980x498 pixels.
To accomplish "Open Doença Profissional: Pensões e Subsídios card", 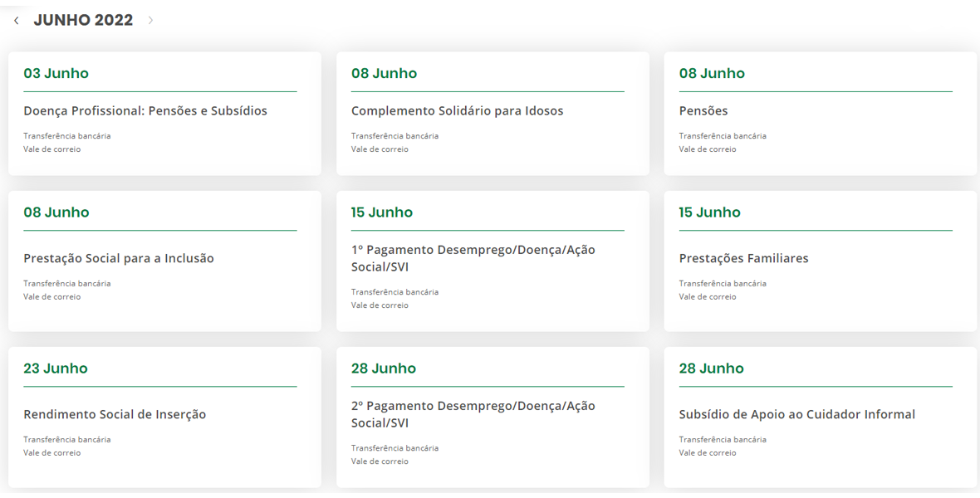I will (145, 111).
